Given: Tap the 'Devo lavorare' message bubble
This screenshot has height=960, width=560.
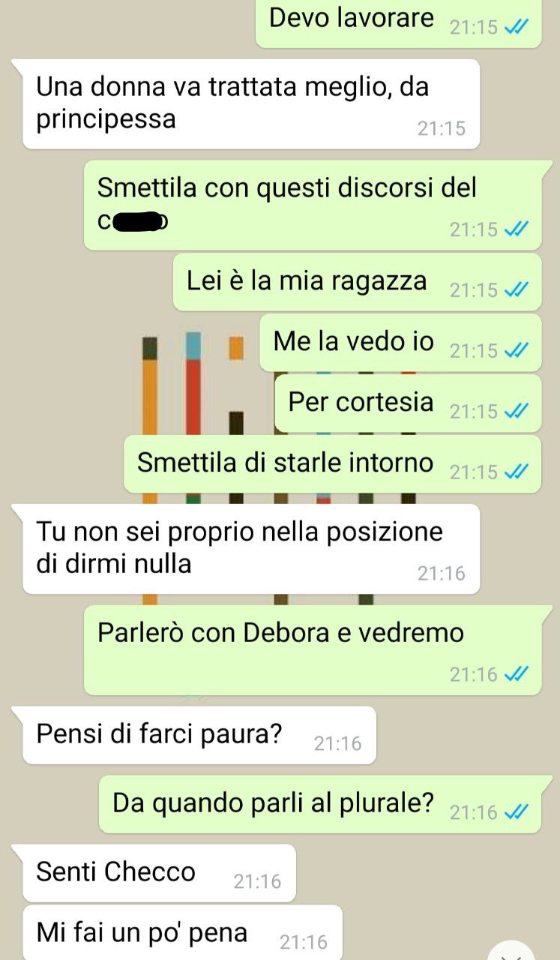Looking at the screenshot, I should coord(399,22).
